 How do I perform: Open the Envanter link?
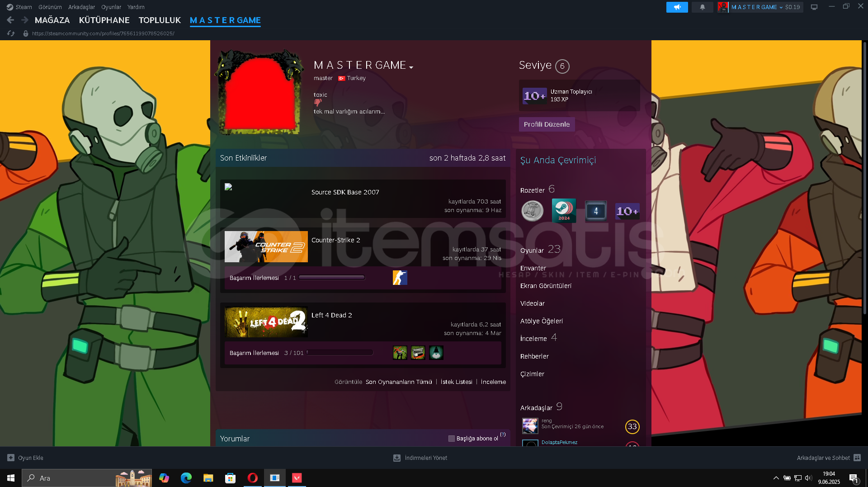533,268
